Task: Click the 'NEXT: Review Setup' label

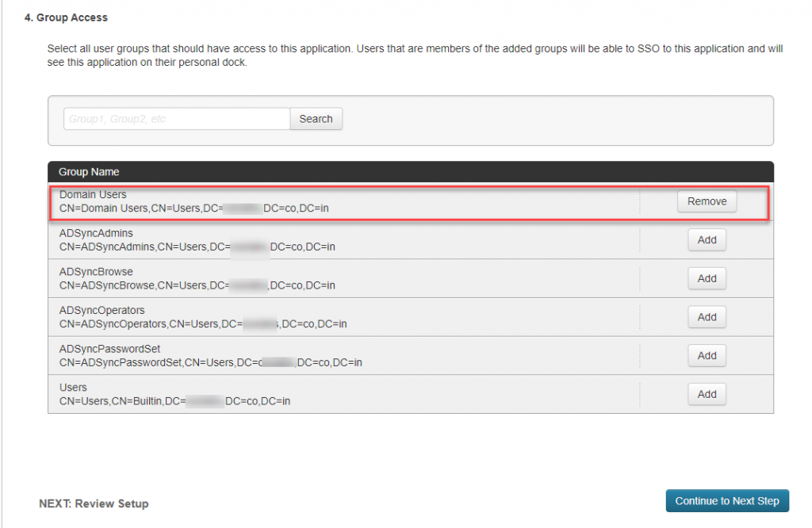Action: coord(94,503)
